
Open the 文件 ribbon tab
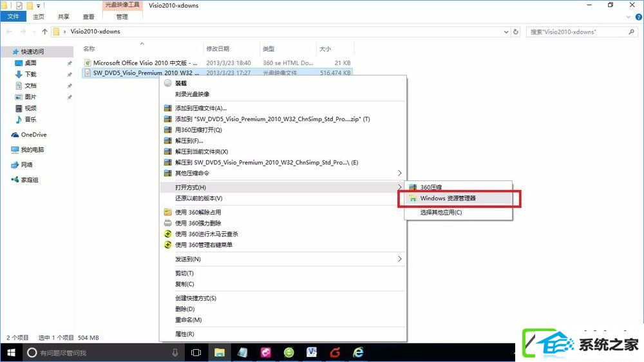point(13,17)
